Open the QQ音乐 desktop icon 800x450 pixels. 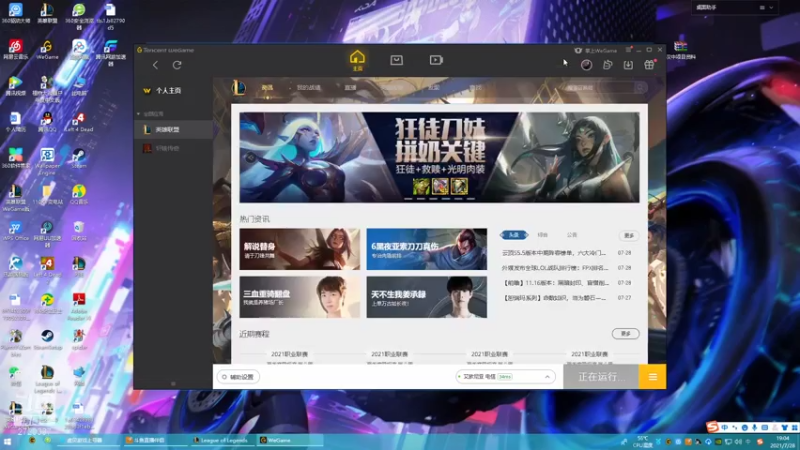click(79, 194)
